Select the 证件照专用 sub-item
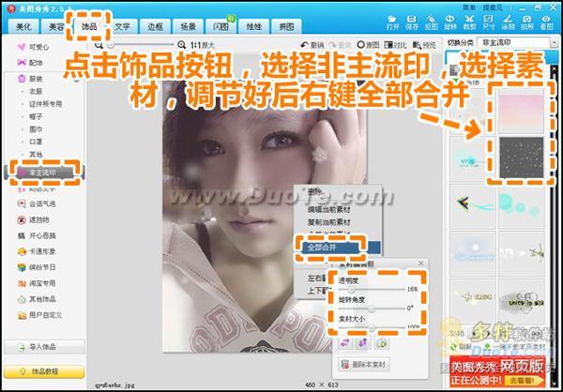This screenshot has width=563, height=392. pos(46,104)
